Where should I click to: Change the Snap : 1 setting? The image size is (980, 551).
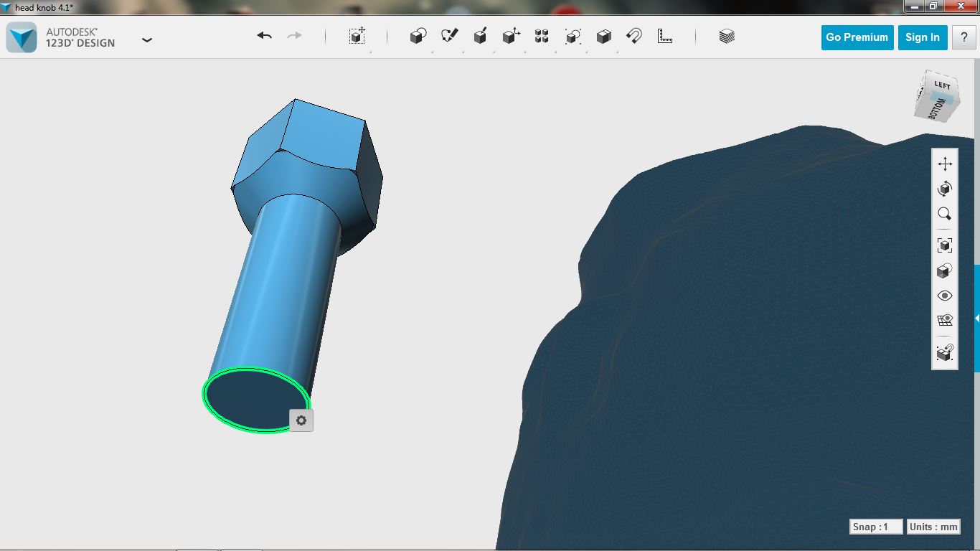tap(875, 527)
